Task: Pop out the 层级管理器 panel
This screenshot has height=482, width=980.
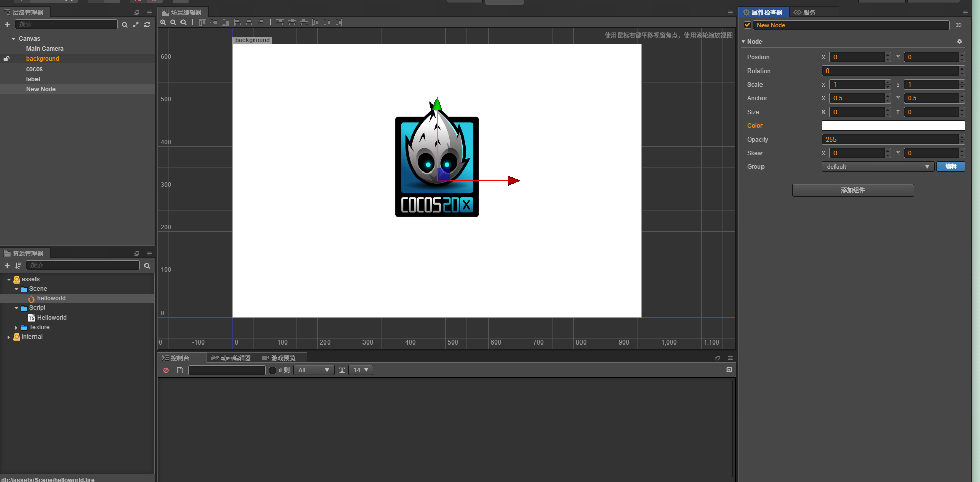Action: coord(137,12)
